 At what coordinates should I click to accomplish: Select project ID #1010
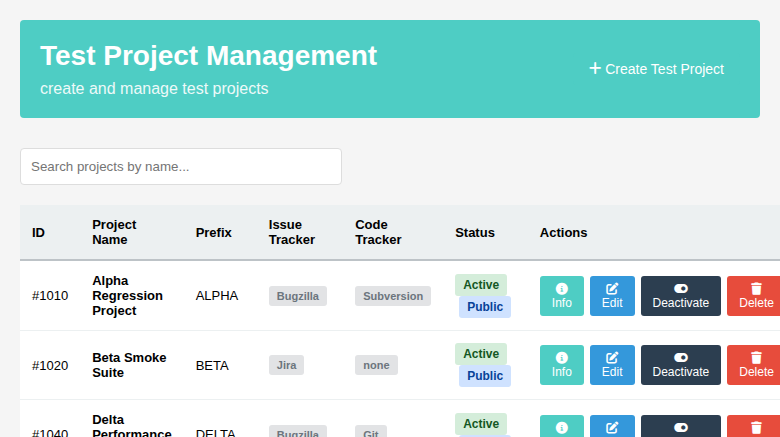click(x=50, y=296)
